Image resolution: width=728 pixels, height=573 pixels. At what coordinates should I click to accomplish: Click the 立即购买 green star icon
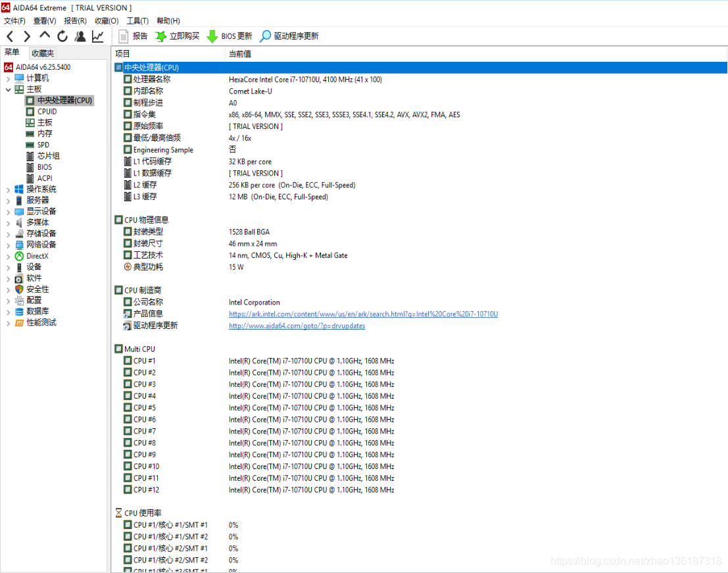pyautogui.click(x=160, y=36)
